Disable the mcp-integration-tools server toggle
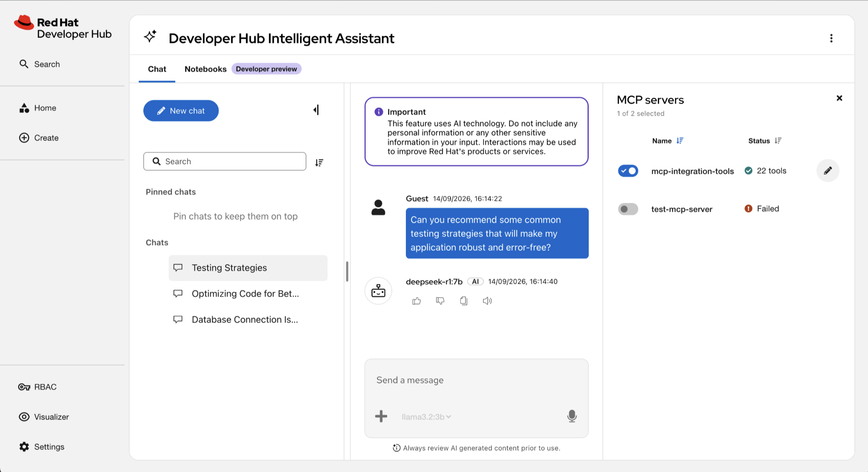The image size is (868, 472). click(628, 171)
